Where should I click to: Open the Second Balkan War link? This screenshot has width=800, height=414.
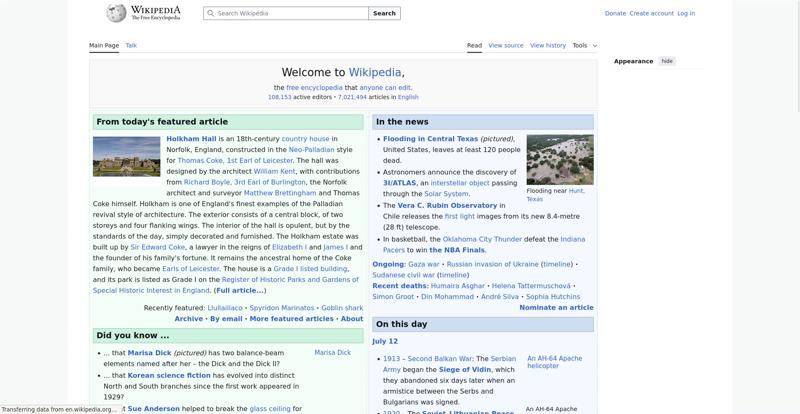[x=440, y=359]
